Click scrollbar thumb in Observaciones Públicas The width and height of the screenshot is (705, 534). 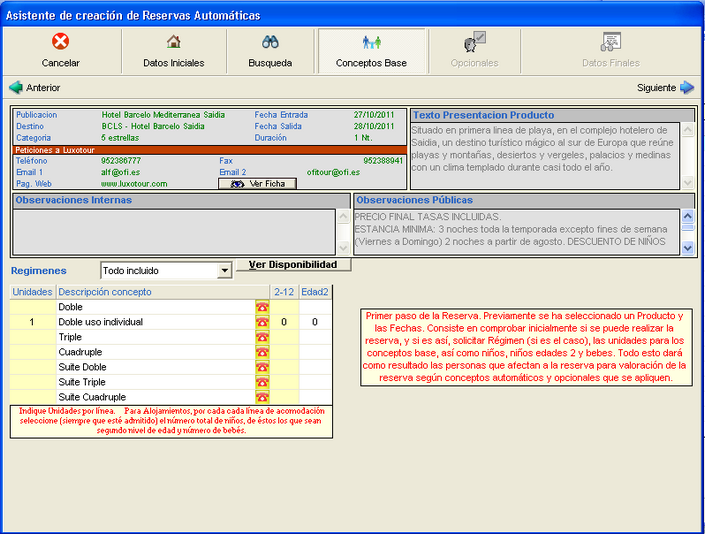687,227
